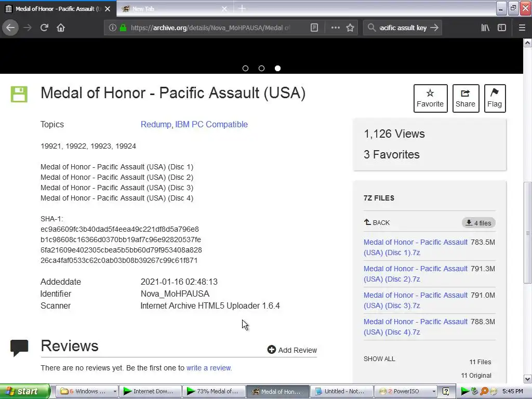Expand SHOW ALL files
Viewport: 532px width, 399px height.
tap(379, 358)
